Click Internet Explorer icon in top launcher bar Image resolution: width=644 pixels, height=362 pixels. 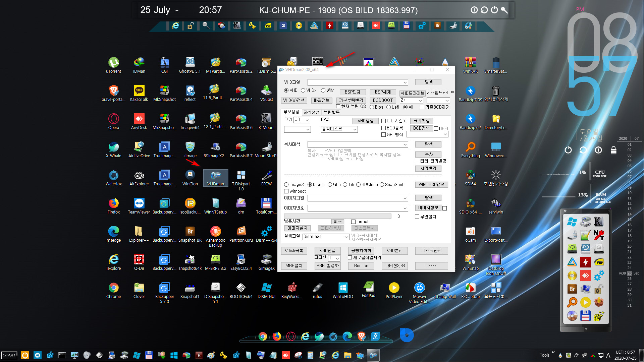(x=175, y=25)
